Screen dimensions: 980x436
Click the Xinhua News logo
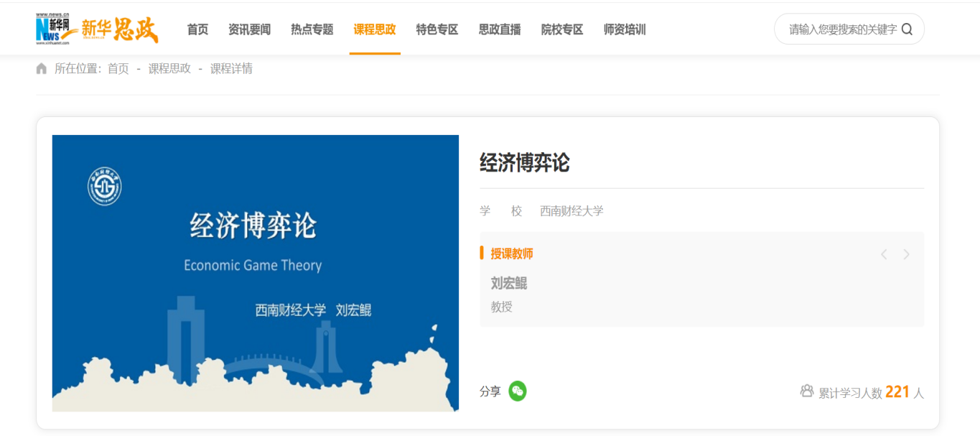pyautogui.click(x=56, y=29)
